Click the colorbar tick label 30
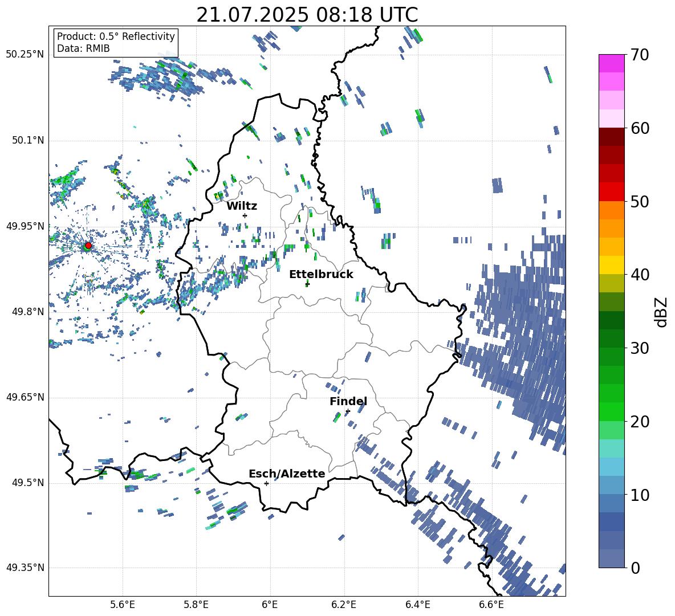This screenshot has width=675, height=616. pyautogui.click(x=640, y=348)
